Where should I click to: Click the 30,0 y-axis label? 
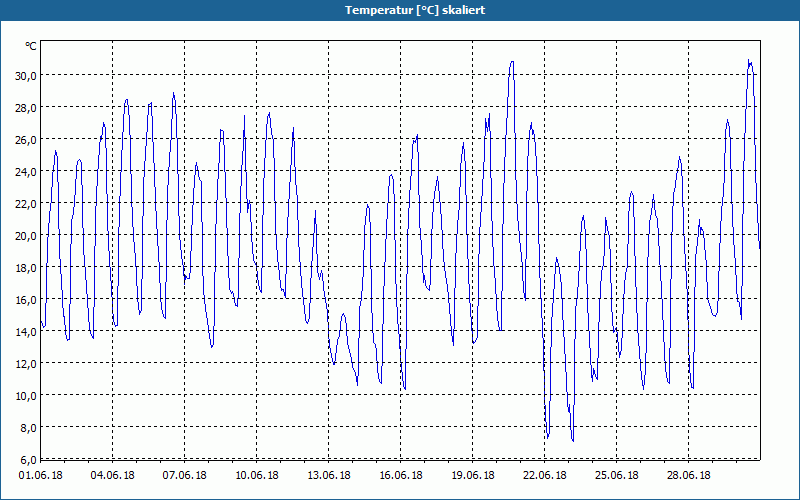26,75
